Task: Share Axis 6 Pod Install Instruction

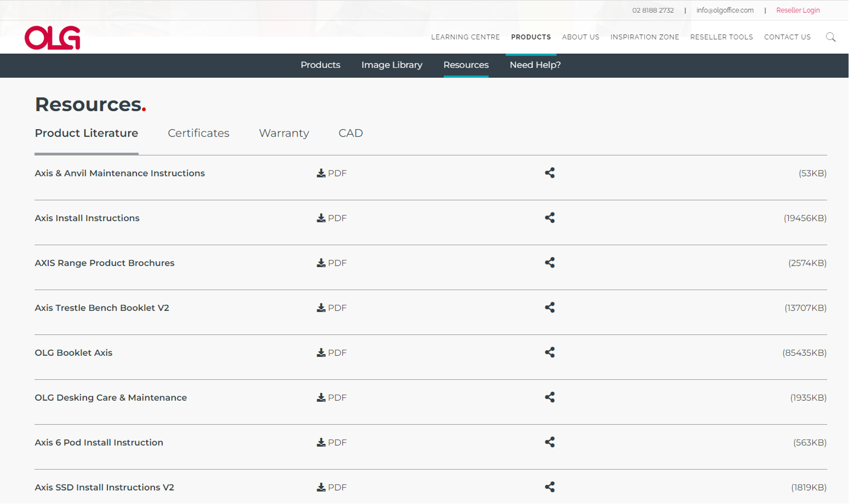Action: click(x=550, y=442)
